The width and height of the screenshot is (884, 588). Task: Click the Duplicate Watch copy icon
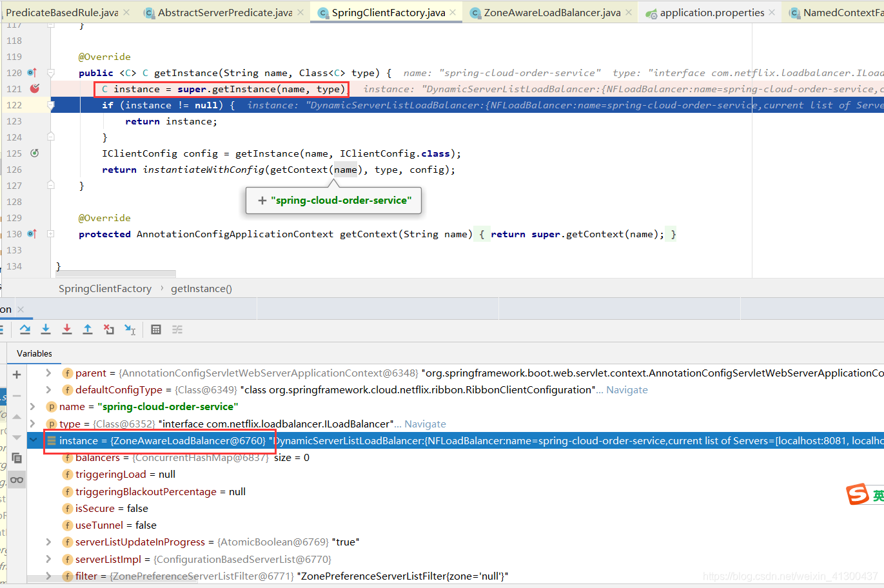pos(17,458)
